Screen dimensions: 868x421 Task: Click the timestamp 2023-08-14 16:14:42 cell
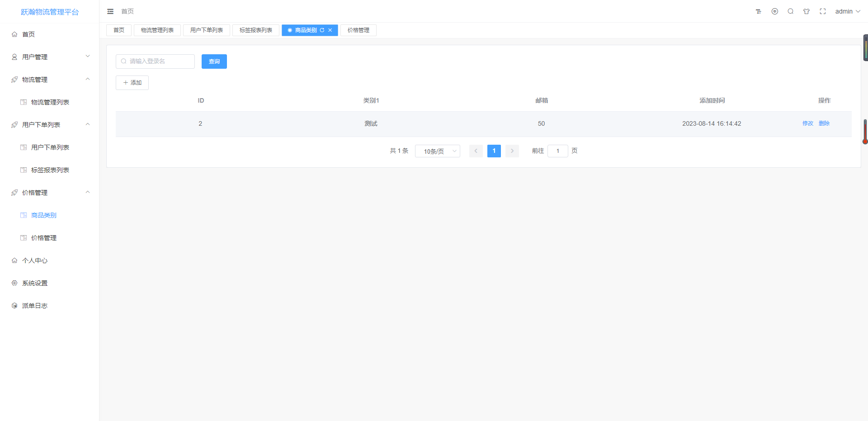click(712, 123)
